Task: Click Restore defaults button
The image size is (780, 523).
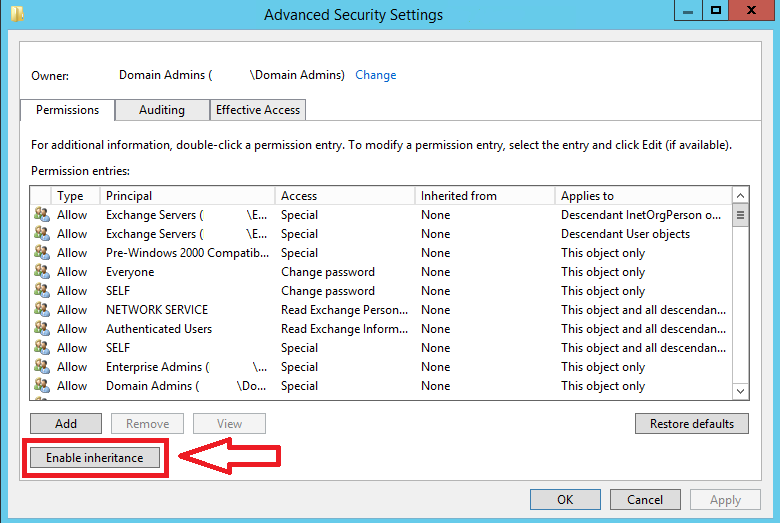Action: (x=691, y=423)
